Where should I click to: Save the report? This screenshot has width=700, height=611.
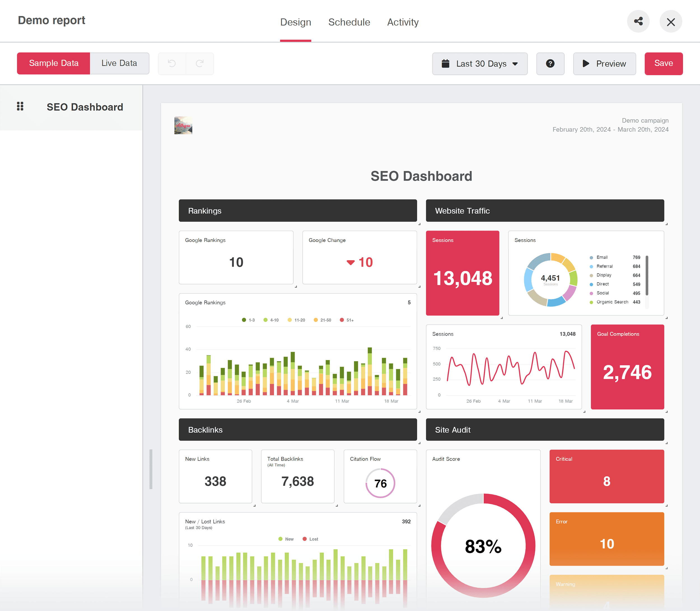663,63
